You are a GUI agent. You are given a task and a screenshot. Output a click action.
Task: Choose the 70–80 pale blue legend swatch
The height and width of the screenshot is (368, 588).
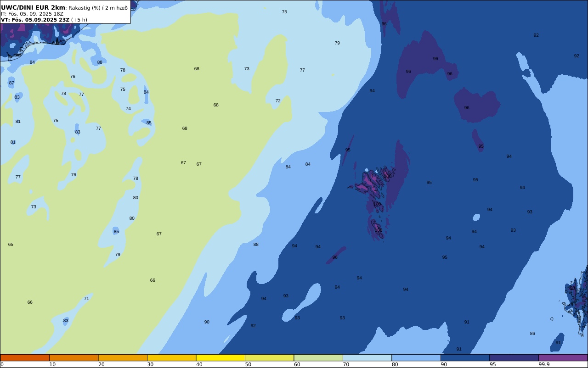(367, 357)
